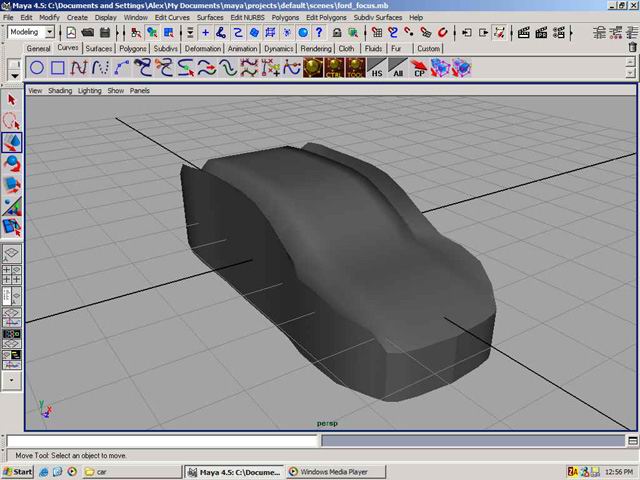Open the Shading panel menu
The height and width of the screenshot is (480, 640).
pyautogui.click(x=60, y=90)
